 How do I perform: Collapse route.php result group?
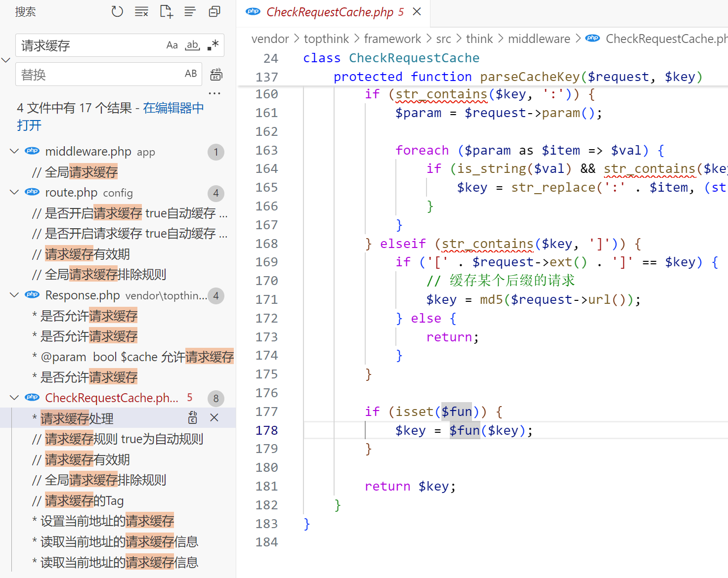[14, 192]
